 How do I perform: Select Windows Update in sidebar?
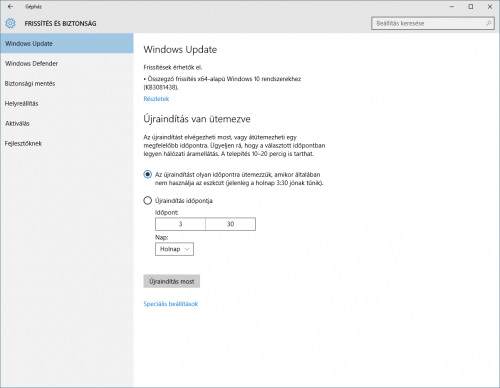67,43
